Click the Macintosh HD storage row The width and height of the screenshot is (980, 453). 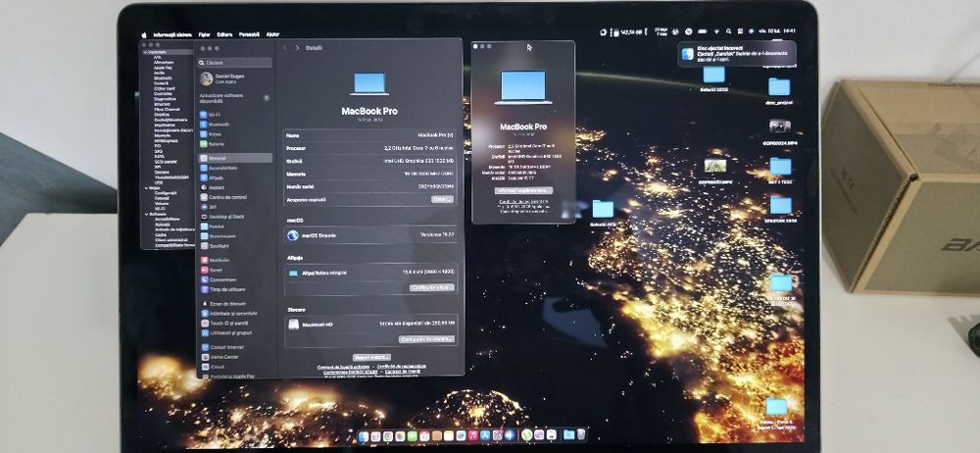(x=370, y=325)
